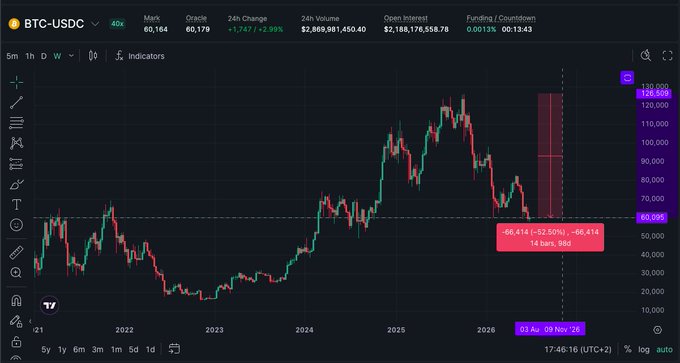Open the Fibonacci retracement tool
Screen dimensions: 680x363
[x=16, y=123]
